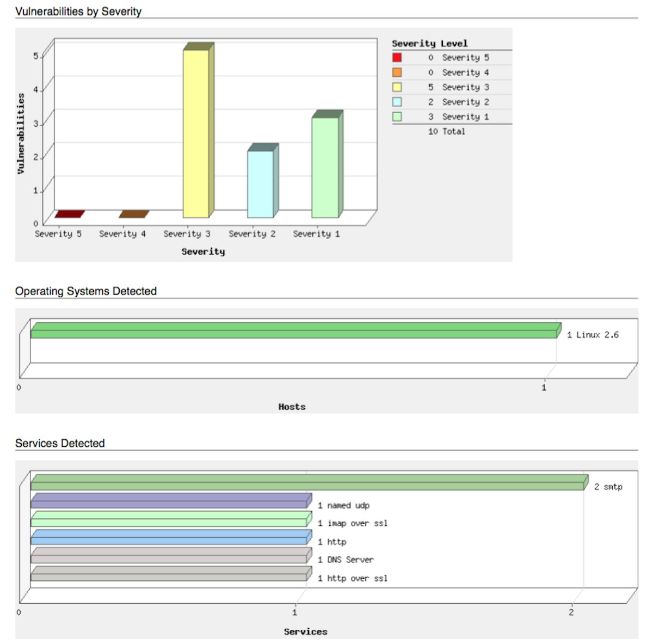This screenshot has height=644, width=653.
Task: Select the green Severity 1 chart bar
Action: click(327, 164)
